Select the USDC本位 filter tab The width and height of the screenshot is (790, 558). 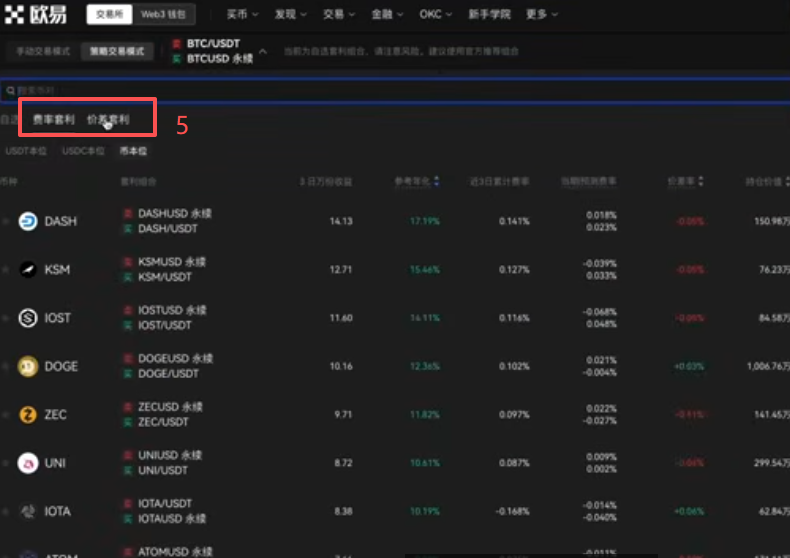[x=83, y=151]
